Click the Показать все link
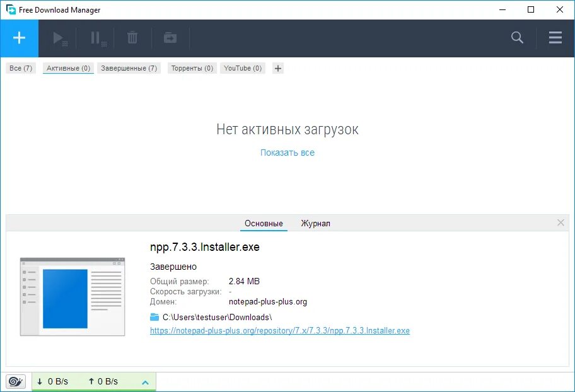Viewport: 575px width, 392px height. (287, 153)
